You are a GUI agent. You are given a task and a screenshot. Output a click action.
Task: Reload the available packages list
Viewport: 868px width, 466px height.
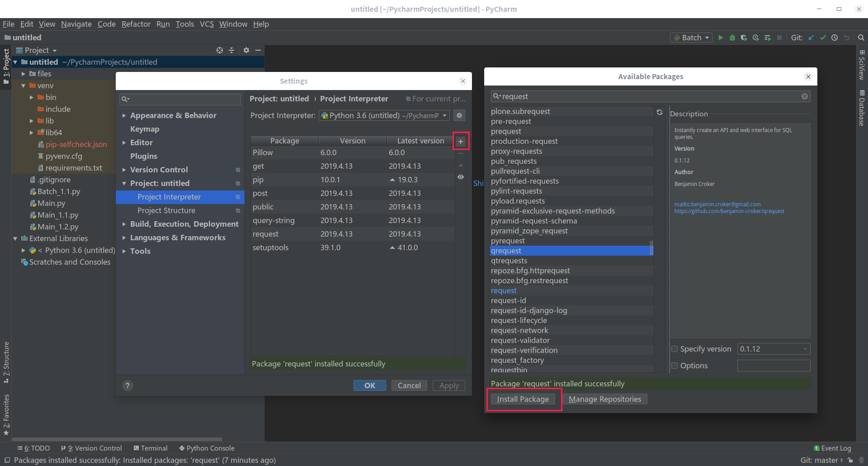click(660, 112)
